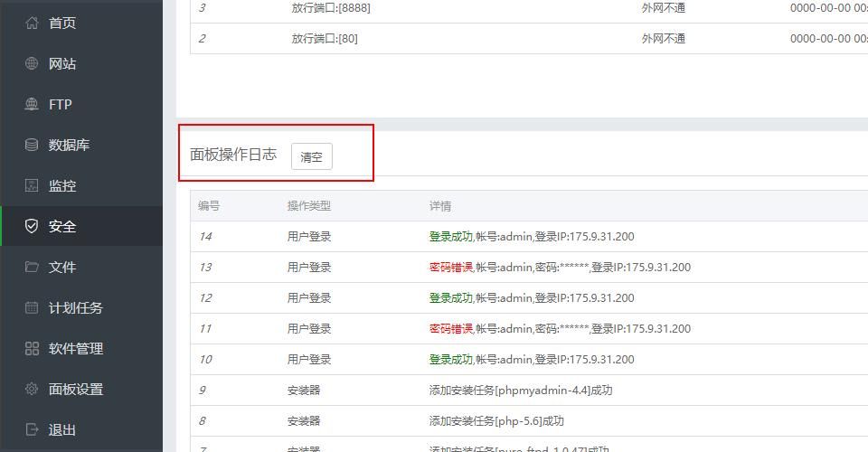This screenshot has width=868, height=452.
Task: Select 计划任务 in the sidebar
Action: coord(76,307)
